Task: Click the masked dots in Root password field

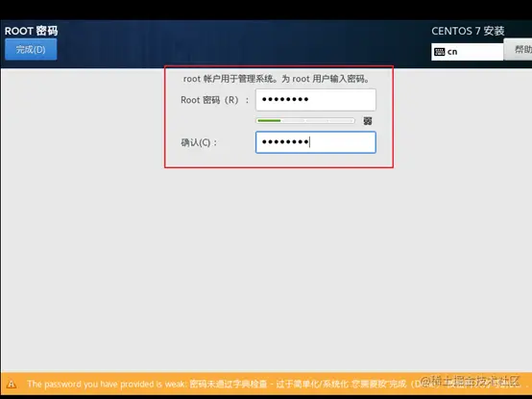Action: tap(285, 99)
